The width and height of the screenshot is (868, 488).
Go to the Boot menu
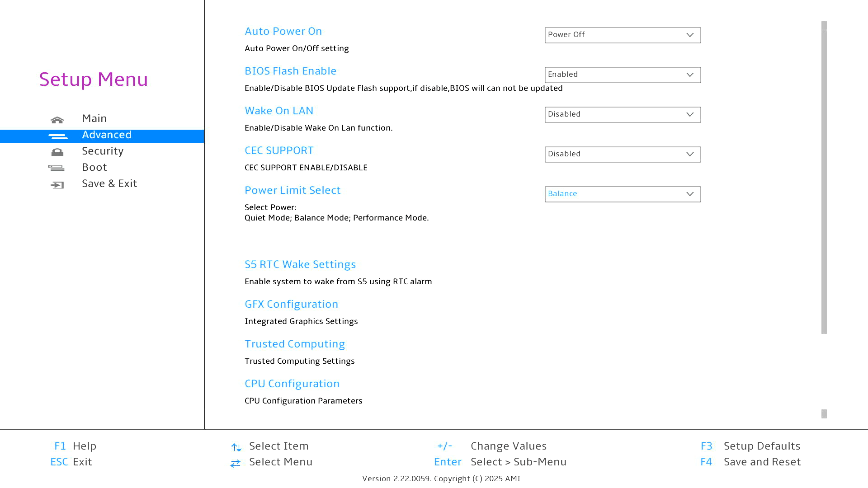(94, 168)
